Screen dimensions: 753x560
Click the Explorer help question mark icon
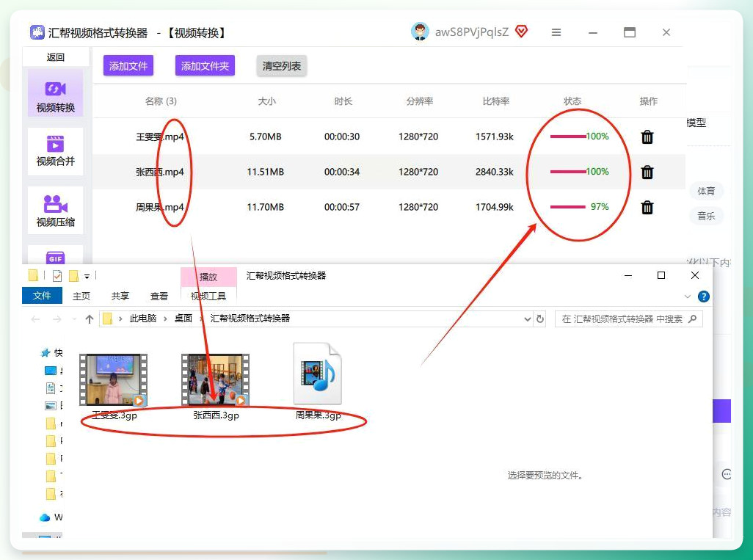[x=704, y=297]
